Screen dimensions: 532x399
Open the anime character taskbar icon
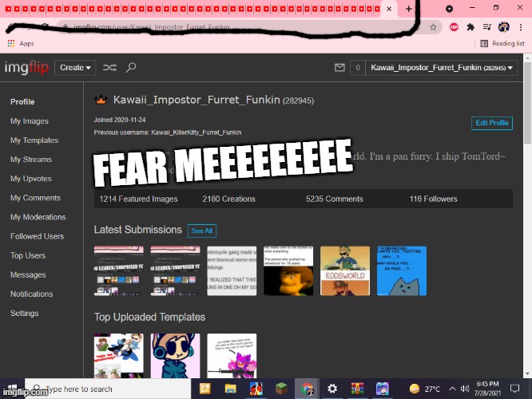point(383,389)
